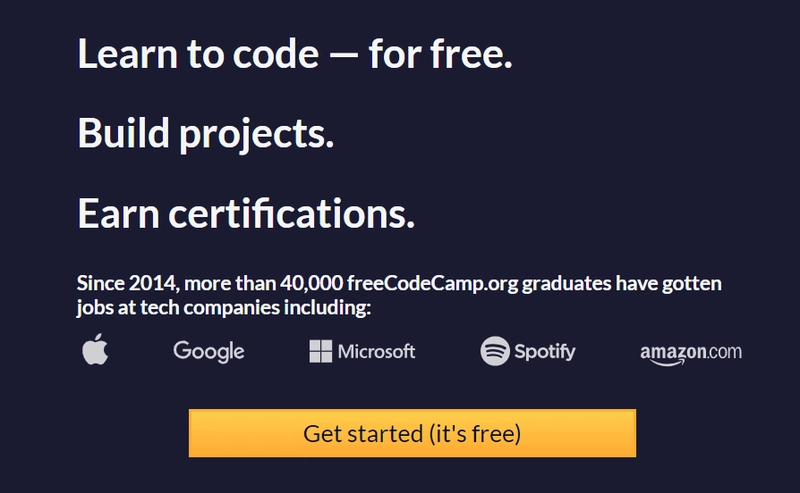Click the "Learn to code — for free." heading
The height and width of the screenshot is (493, 800).
(x=295, y=54)
